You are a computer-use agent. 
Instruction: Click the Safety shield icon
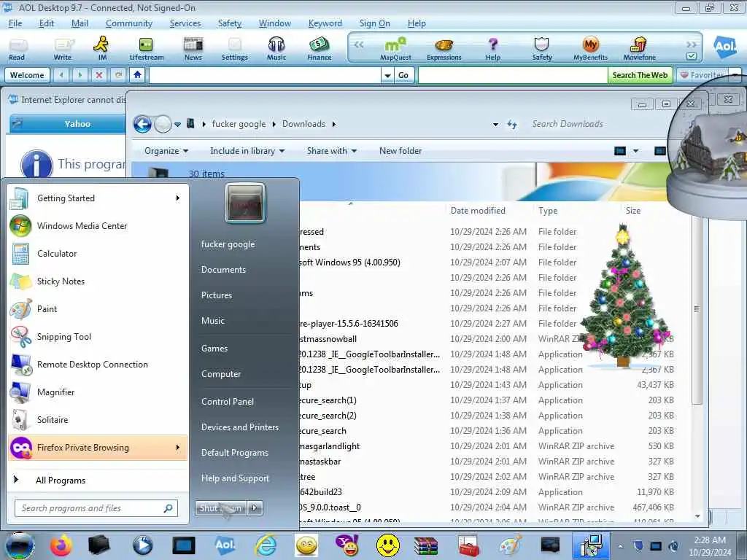point(542,49)
